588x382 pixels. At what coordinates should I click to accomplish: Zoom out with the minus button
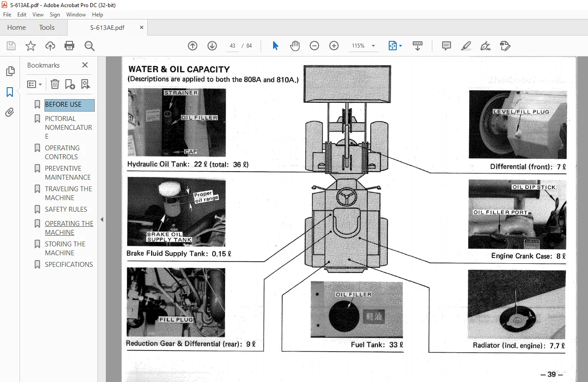(x=314, y=46)
